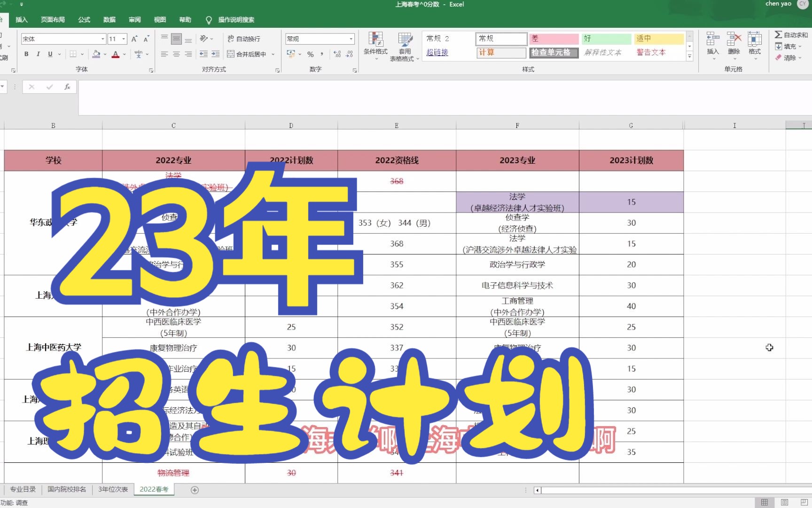Decrease indent of cell
The image size is (812, 508).
click(x=203, y=54)
